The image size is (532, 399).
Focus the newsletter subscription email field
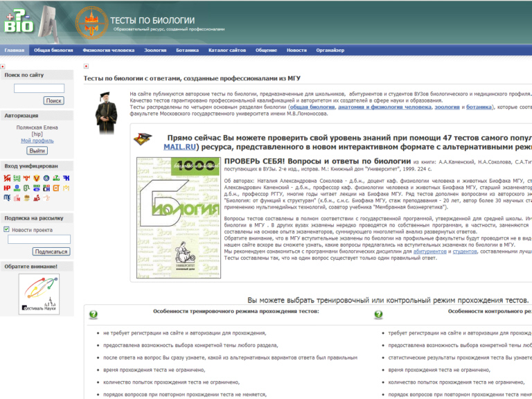tap(39, 239)
